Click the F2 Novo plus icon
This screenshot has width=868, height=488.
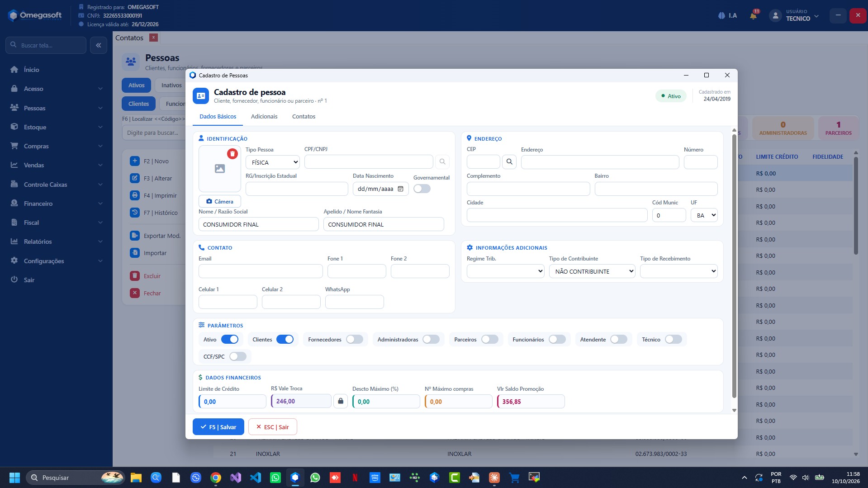[x=135, y=161]
